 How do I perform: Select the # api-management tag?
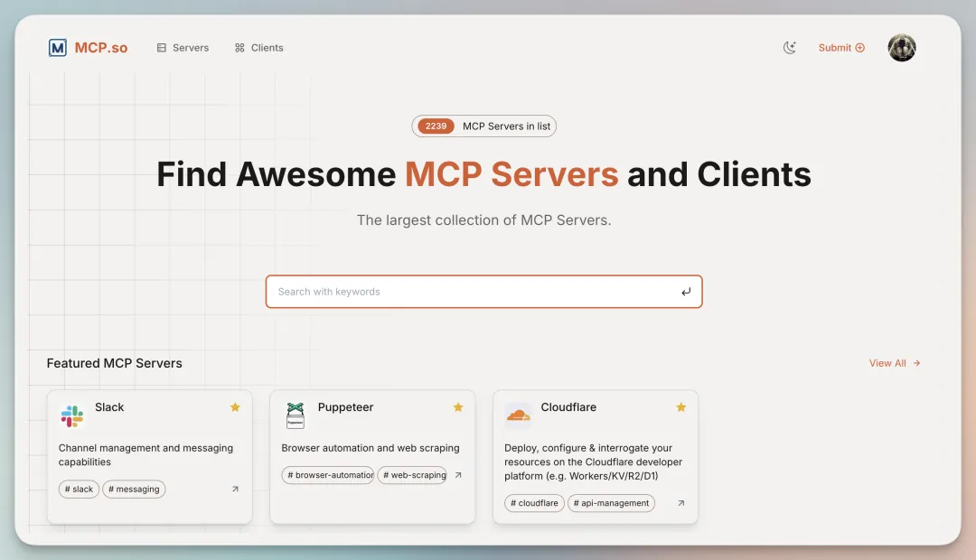[x=611, y=503]
